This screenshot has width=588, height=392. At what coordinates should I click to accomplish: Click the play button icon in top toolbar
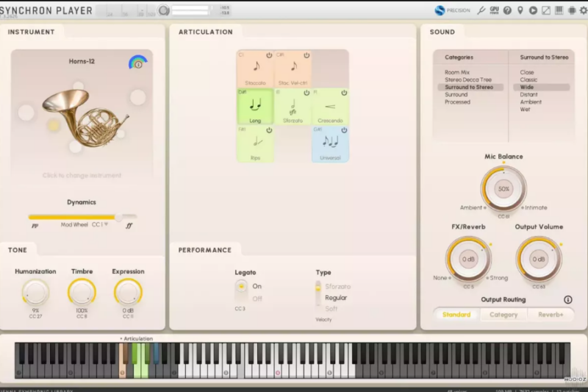click(533, 10)
